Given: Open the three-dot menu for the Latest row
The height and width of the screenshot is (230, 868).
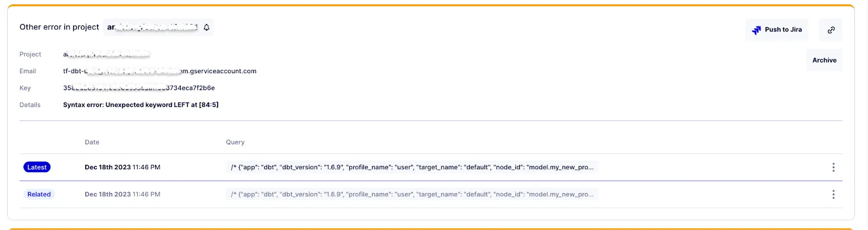Looking at the screenshot, I should click(833, 168).
